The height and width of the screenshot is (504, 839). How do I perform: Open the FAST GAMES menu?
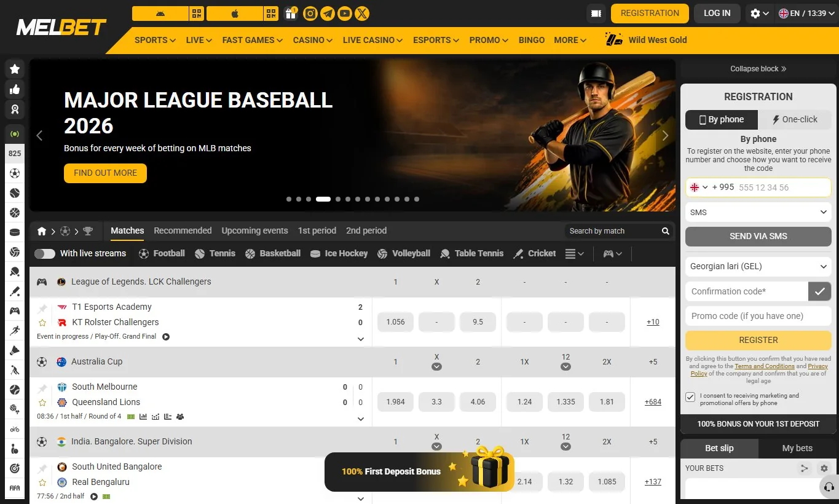253,40
